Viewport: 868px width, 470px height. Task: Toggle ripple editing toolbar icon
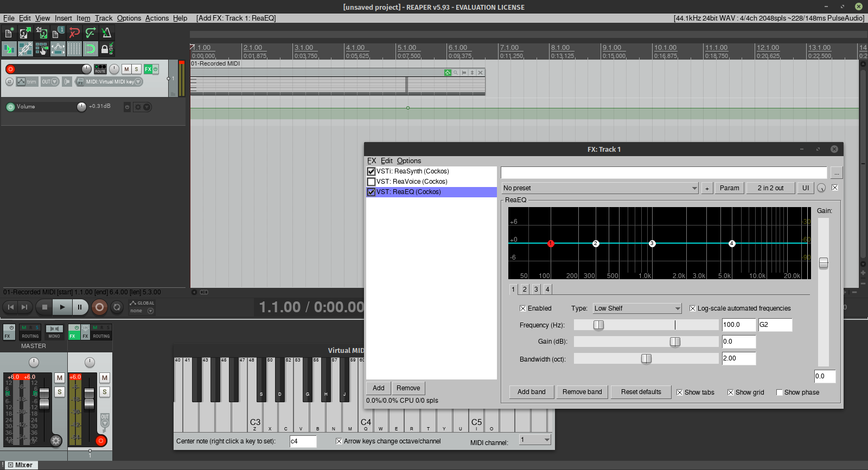click(41, 49)
